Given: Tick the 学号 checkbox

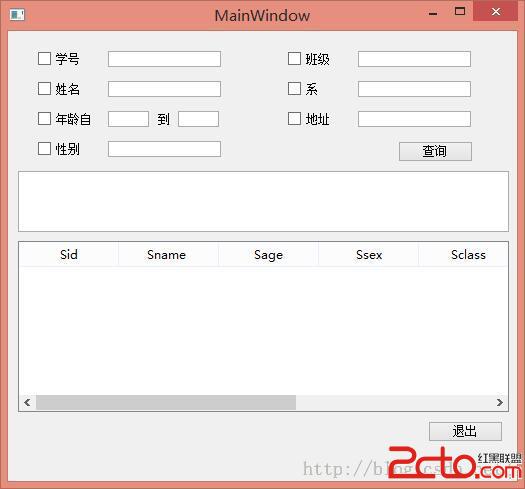Looking at the screenshot, I should [x=44, y=59].
